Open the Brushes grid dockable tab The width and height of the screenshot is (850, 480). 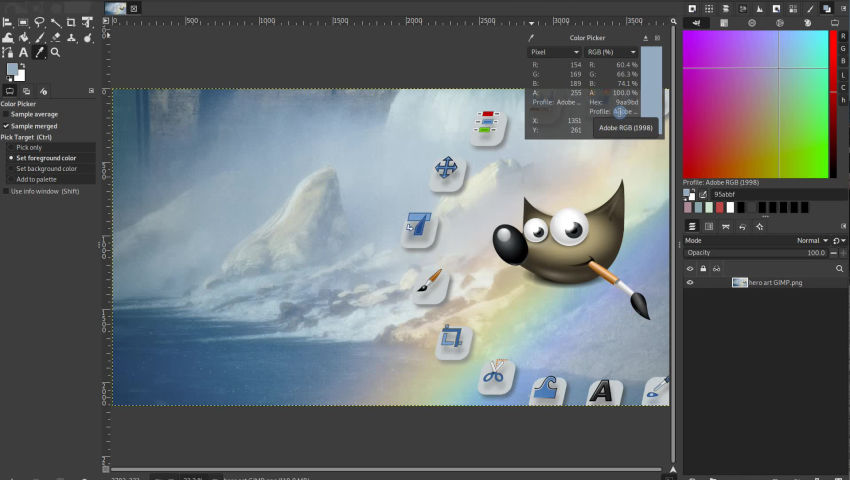point(709,9)
